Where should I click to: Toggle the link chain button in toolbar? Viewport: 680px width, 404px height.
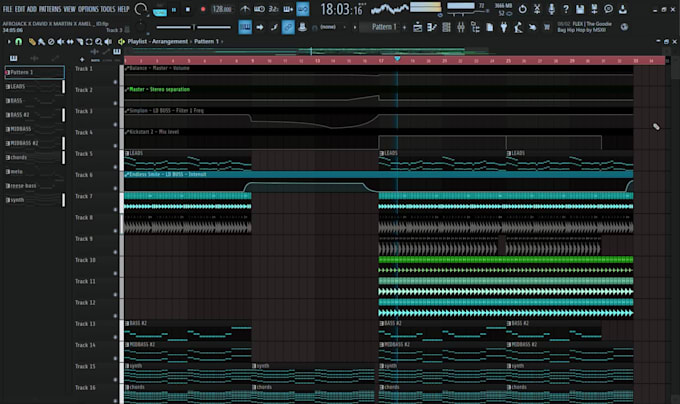coord(288,27)
